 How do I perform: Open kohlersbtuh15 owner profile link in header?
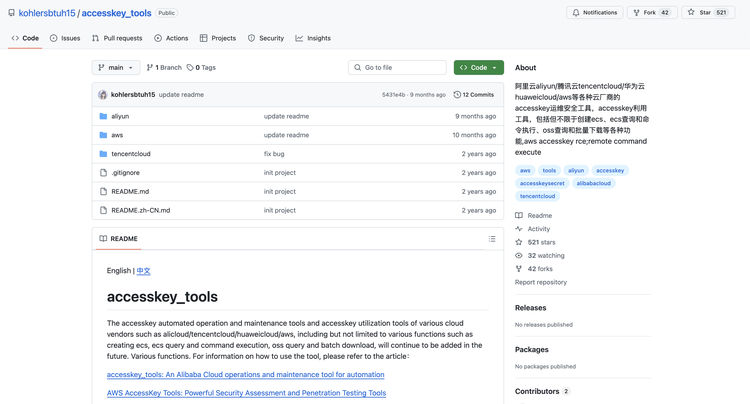tap(47, 13)
